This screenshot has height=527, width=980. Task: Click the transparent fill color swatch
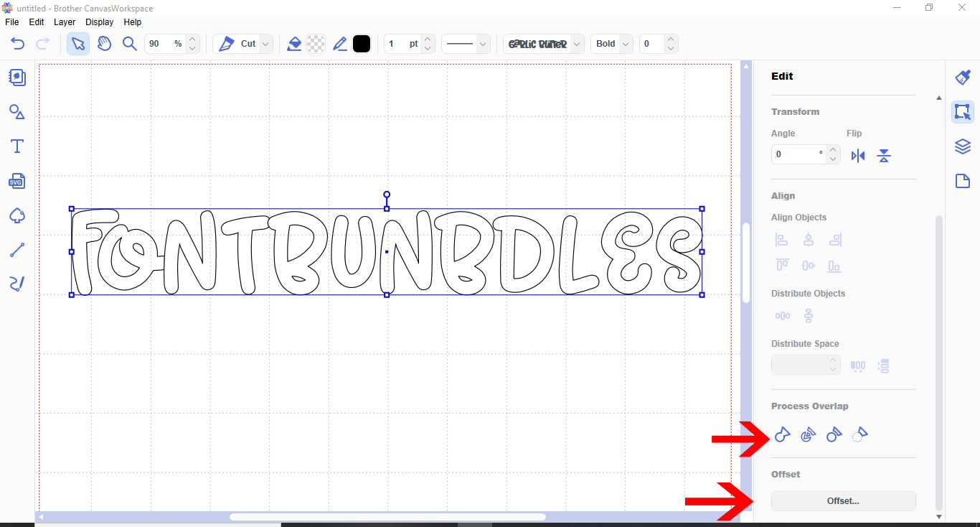316,44
